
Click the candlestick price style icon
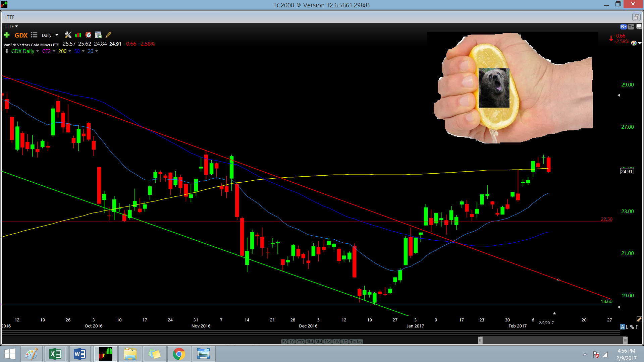78,35
